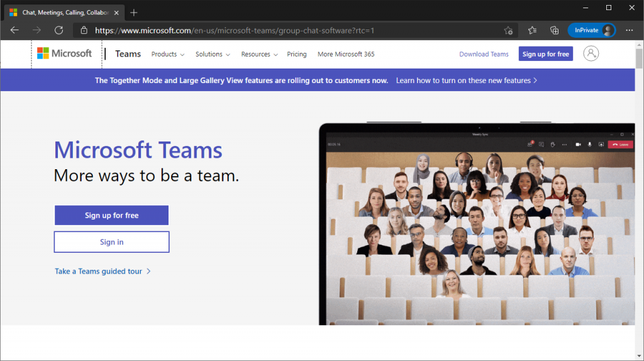Click the scrollbar down arrow
The width and height of the screenshot is (644, 361).
pyautogui.click(x=639, y=356)
